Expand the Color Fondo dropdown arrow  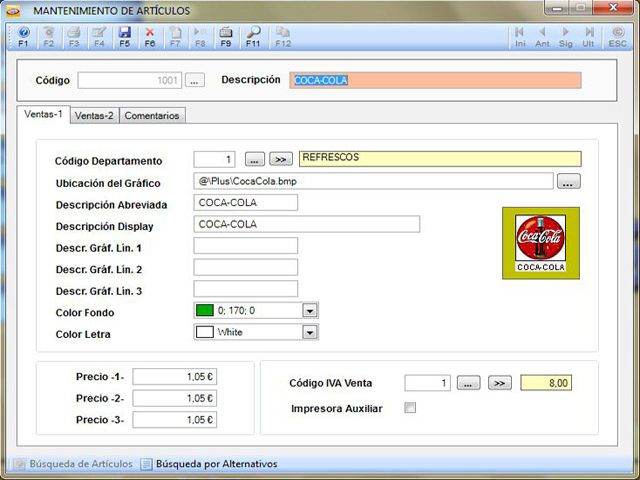pos(310,311)
